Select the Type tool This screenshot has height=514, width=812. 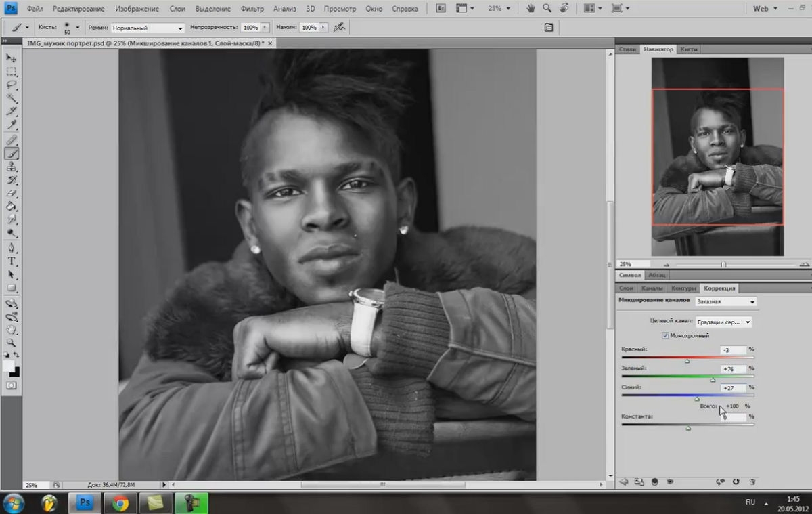point(12,261)
